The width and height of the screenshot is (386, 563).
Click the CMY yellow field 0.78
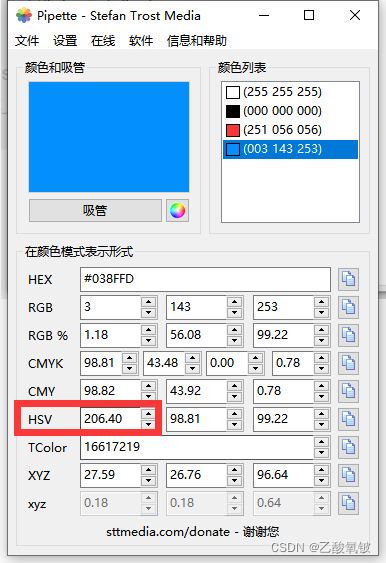(x=283, y=391)
